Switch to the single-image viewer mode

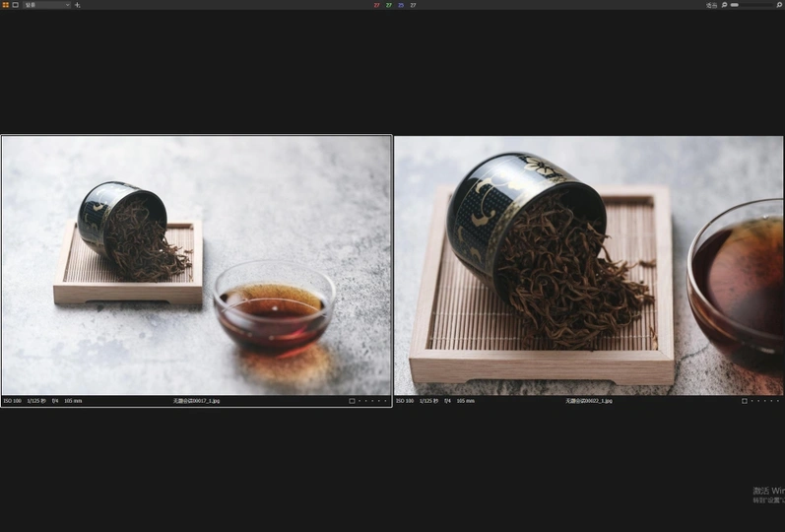coord(15,5)
